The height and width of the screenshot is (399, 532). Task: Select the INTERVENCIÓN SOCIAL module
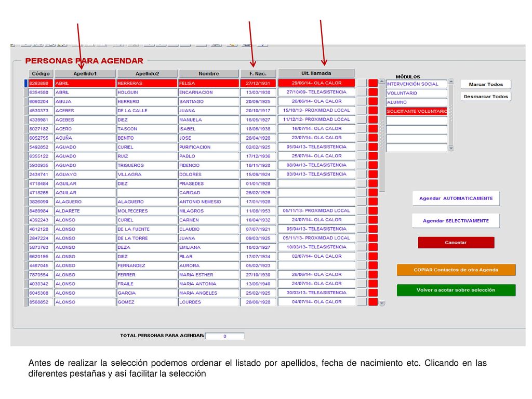pyautogui.click(x=417, y=84)
